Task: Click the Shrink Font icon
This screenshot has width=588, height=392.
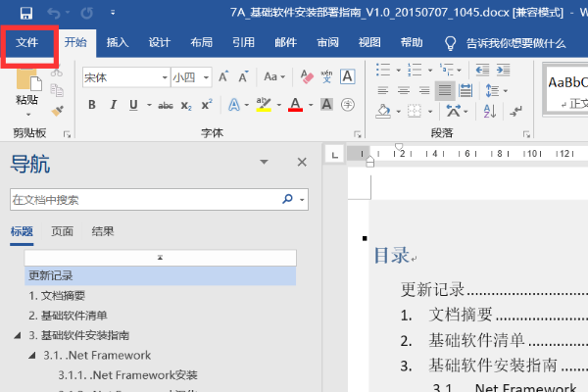Action: (243, 76)
